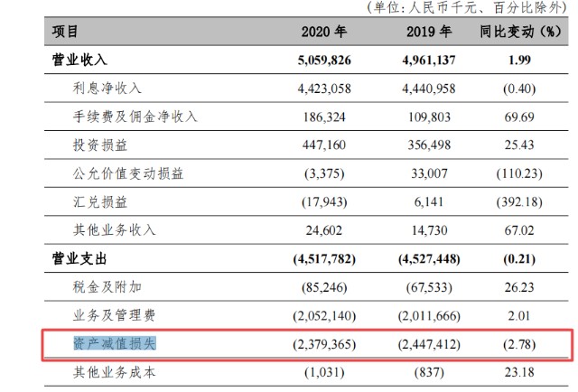Click the 67.02 percentage cell
The width and height of the screenshot is (578, 392).
point(519,230)
